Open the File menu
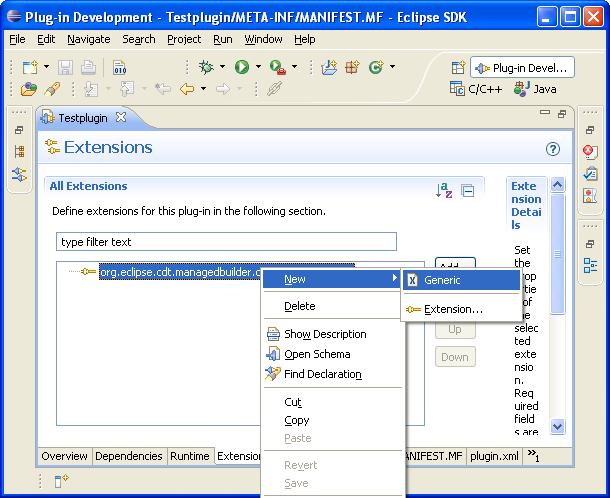This screenshot has width=610, height=498. pyautogui.click(x=17, y=39)
